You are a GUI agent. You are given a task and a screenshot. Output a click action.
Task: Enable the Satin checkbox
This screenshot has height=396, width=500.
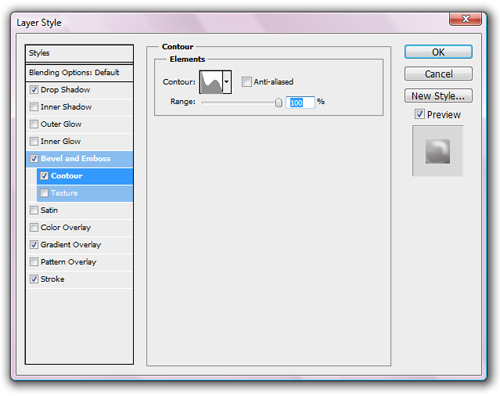[x=34, y=210]
